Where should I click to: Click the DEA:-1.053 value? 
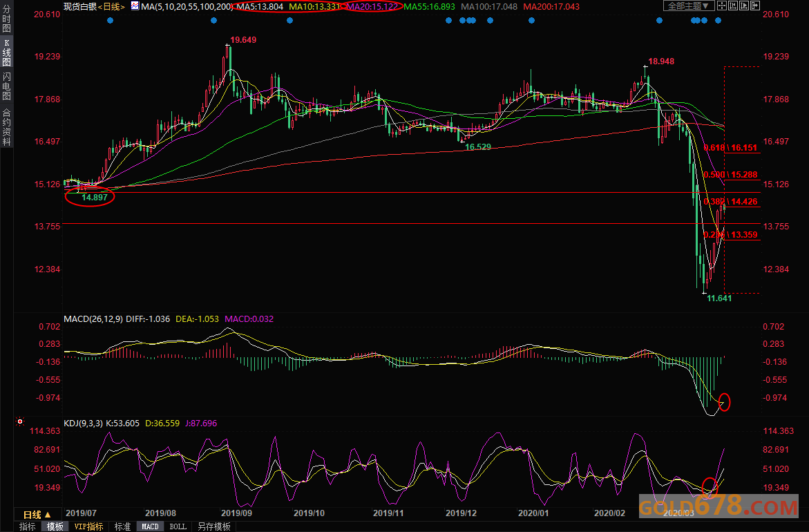pyautogui.click(x=197, y=319)
